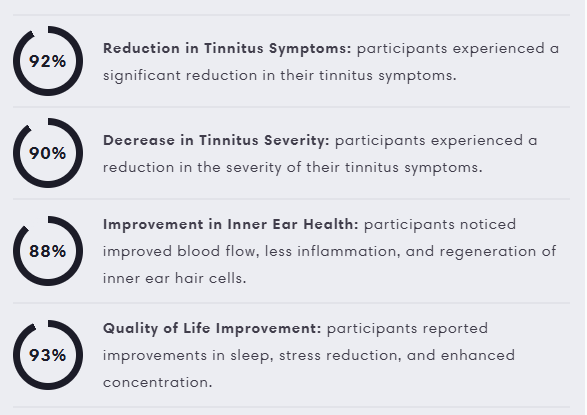Select the 93% percentage number
This screenshot has width=587, height=415.
pyautogui.click(x=48, y=355)
